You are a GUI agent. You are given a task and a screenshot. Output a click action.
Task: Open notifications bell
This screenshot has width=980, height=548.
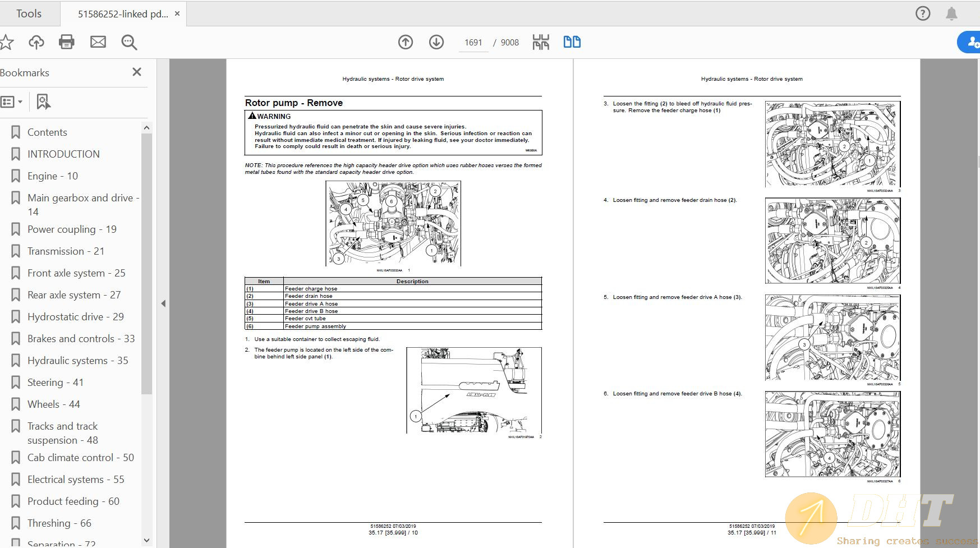click(x=951, y=13)
